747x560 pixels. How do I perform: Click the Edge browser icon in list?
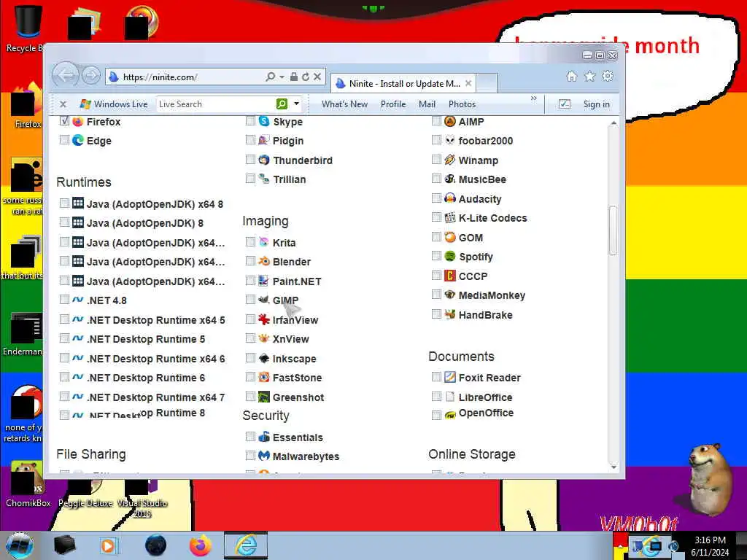(x=77, y=140)
